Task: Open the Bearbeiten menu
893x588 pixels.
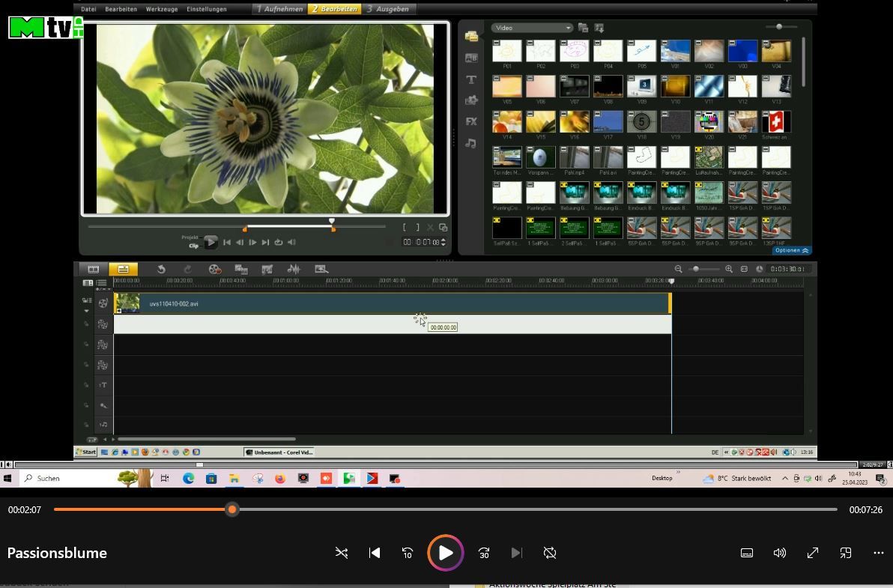Action: [121, 9]
